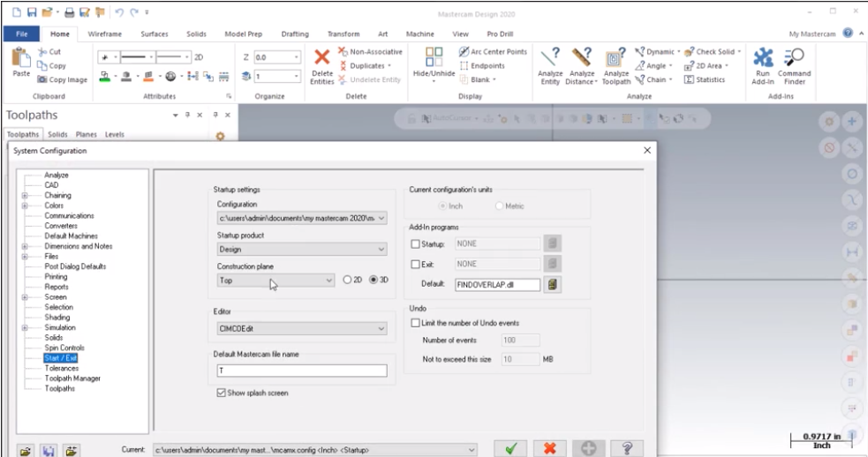The image size is (868, 457).
Task: Click the Mastercam help icon at top right
Action: (x=848, y=34)
